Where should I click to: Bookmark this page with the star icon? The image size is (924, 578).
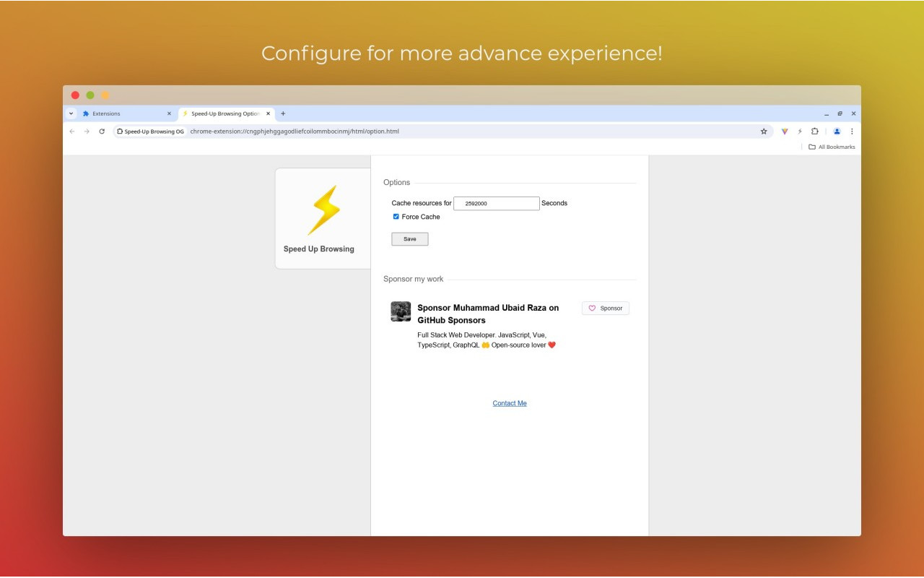[x=764, y=131]
